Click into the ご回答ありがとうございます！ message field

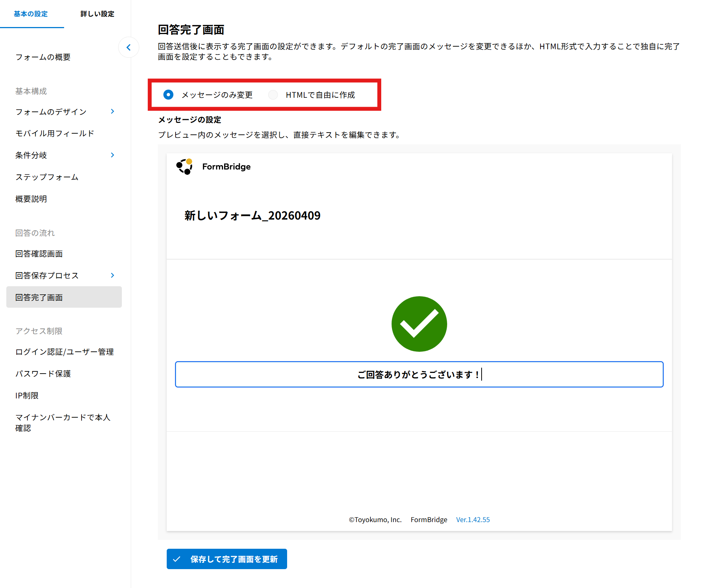tap(419, 374)
